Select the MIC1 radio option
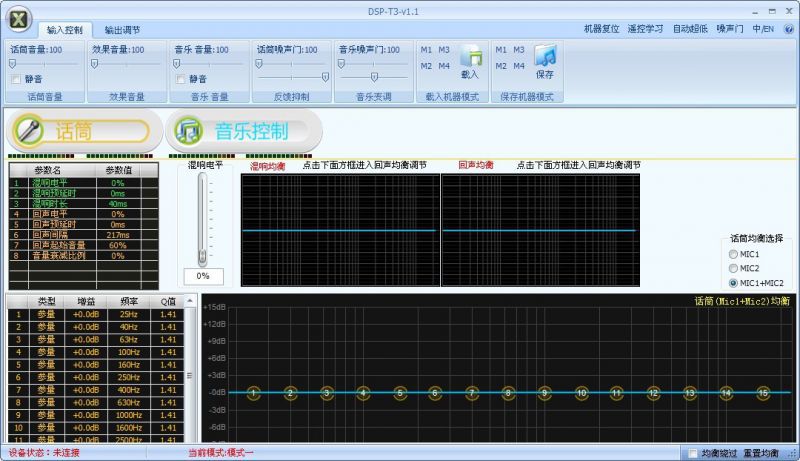The height and width of the screenshot is (461, 800). (735, 254)
